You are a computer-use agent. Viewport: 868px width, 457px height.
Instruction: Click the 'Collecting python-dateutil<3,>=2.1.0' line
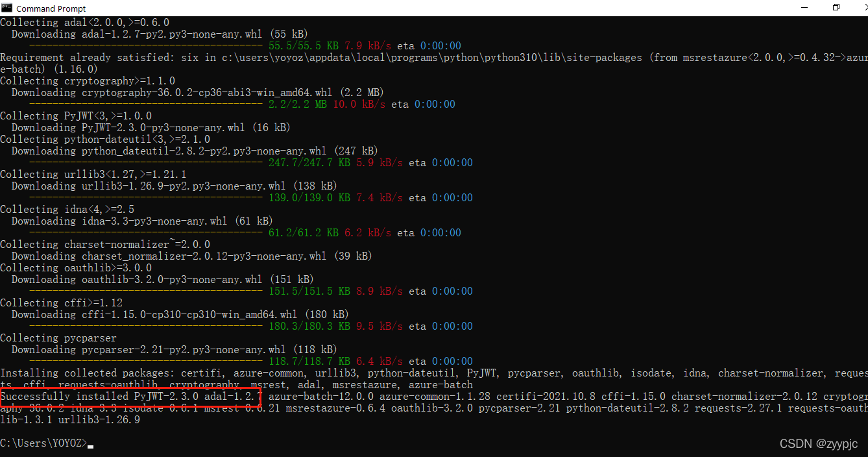pyautogui.click(x=105, y=140)
